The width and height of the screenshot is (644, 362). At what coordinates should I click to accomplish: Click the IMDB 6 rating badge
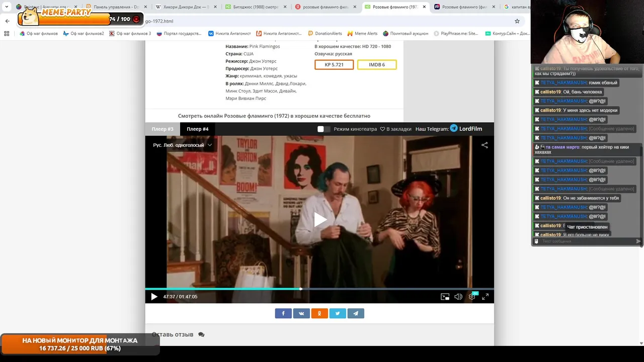377,65
